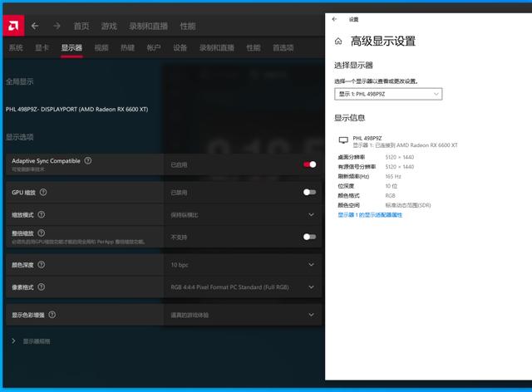Click 高级显示设置 page title
This screenshot has width=532, height=392.
point(383,42)
